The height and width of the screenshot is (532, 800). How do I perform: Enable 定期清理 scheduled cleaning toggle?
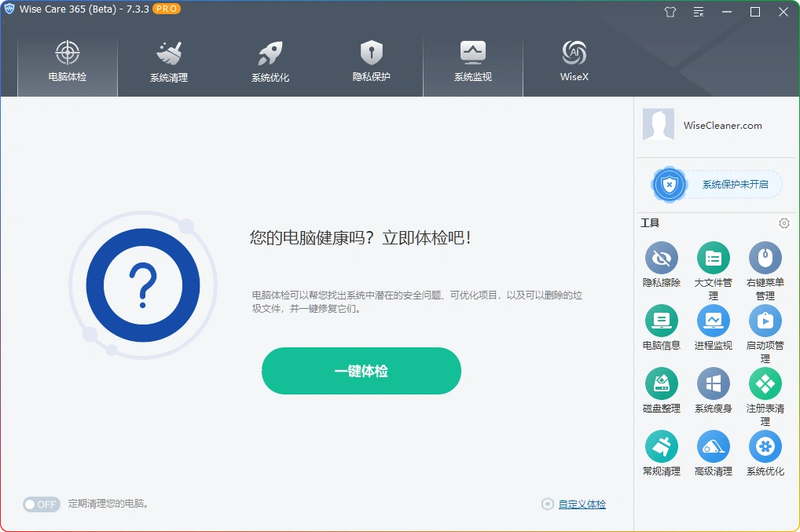(x=41, y=504)
